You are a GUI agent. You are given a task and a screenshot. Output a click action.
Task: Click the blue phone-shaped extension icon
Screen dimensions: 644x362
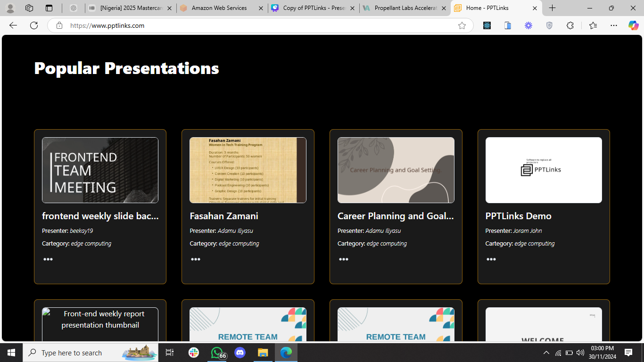click(x=508, y=25)
